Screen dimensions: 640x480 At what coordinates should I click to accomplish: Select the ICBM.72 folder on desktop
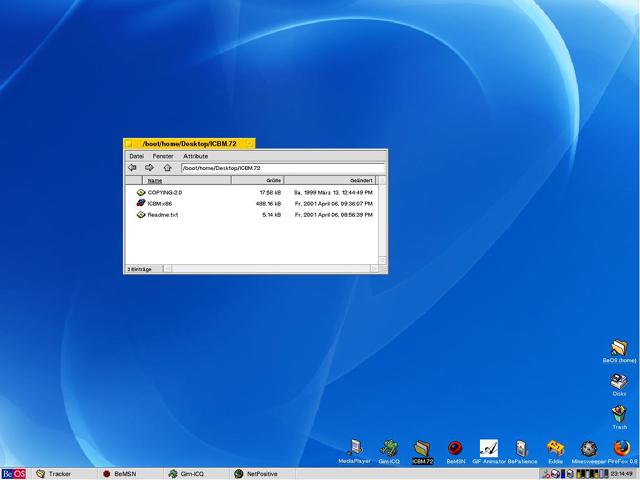(422, 448)
